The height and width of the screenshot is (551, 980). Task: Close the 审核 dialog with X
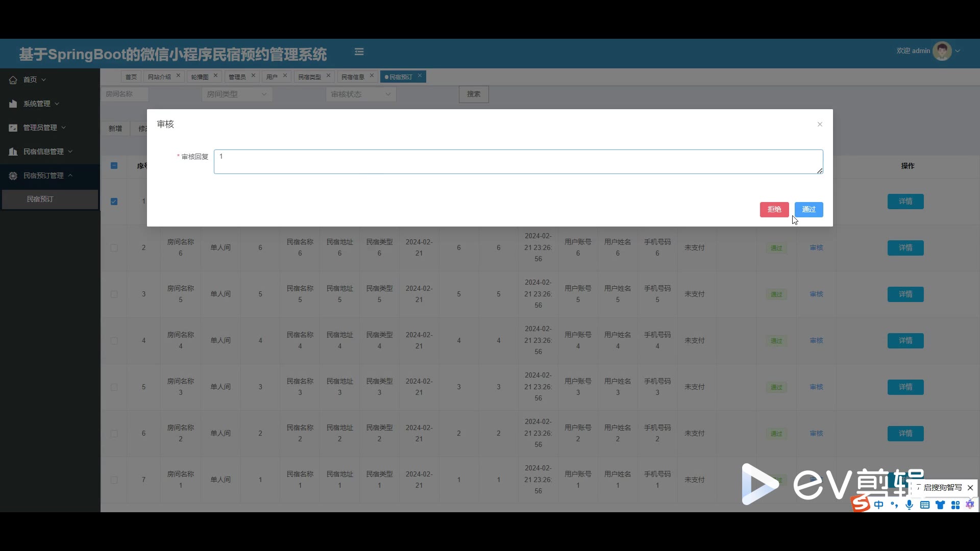click(820, 124)
